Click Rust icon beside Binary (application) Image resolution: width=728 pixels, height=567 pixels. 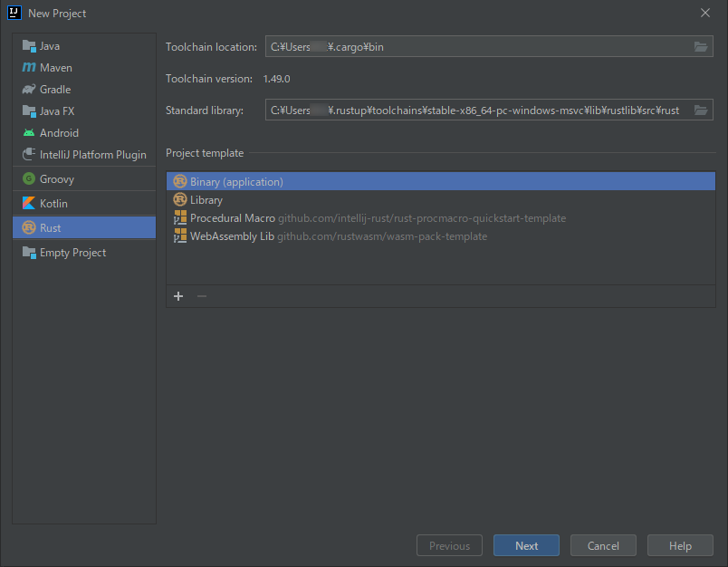(x=179, y=181)
